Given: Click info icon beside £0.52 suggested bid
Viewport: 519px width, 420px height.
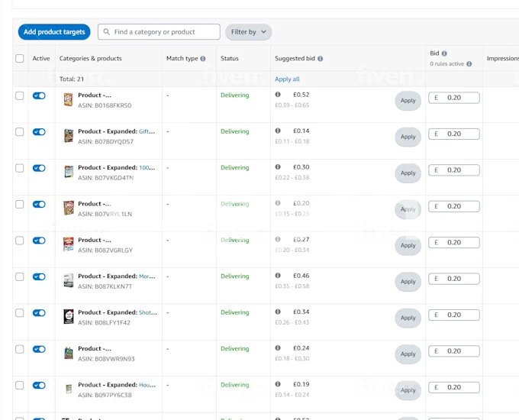Looking at the screenshot, I should tap(278, 95).
